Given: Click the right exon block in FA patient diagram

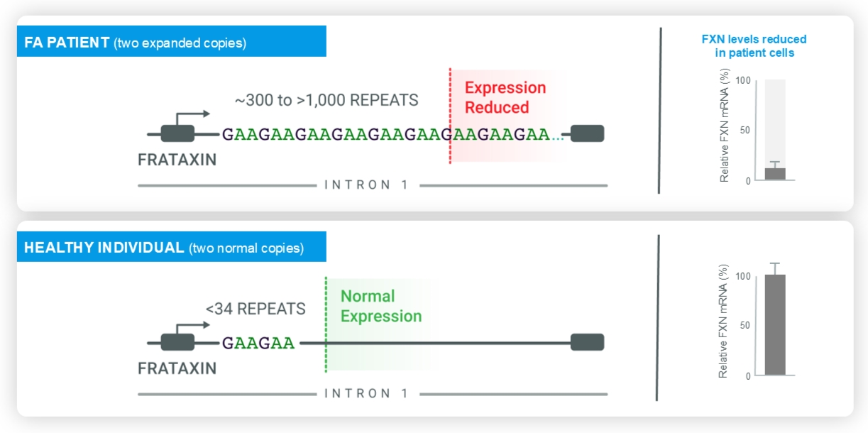Looking at the screenshot, I should click(587, 133).
